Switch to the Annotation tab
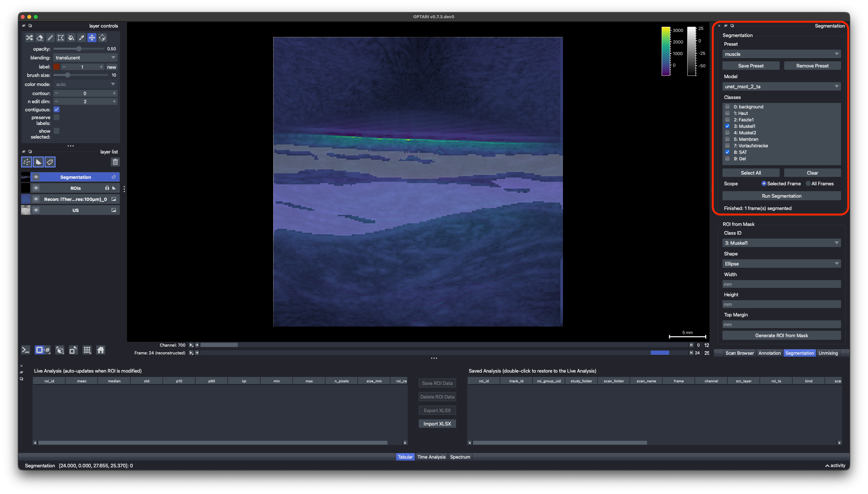 pyautogui.click(x=769, y=353)
